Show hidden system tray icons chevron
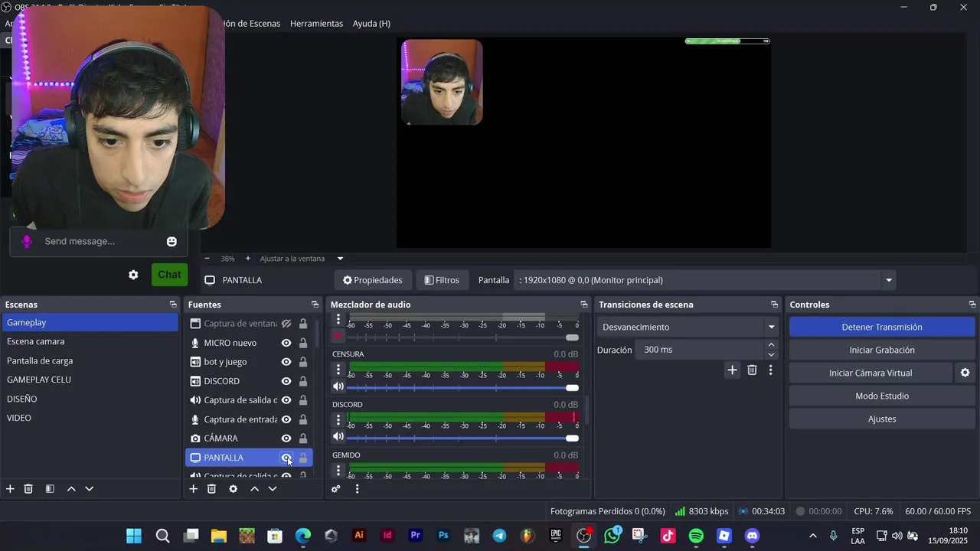The height and width of the screenshot is (551, 980). pos(812,536)
